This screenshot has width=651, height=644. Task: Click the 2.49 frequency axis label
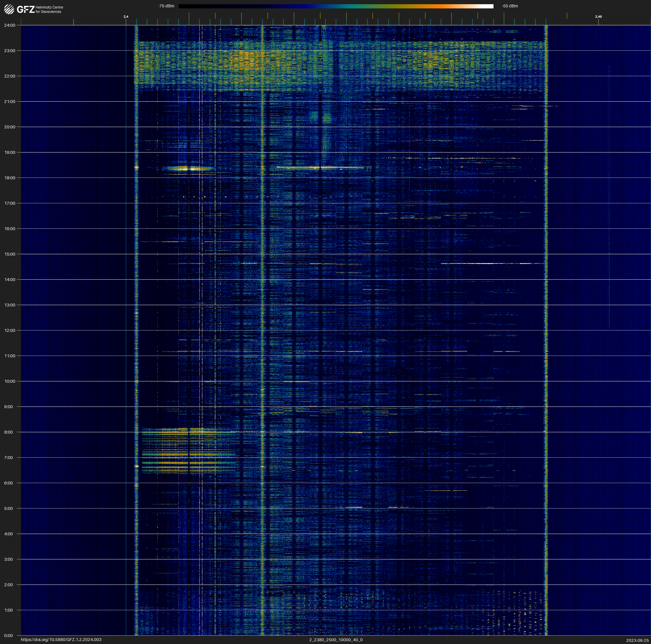(x=598, y=17)
